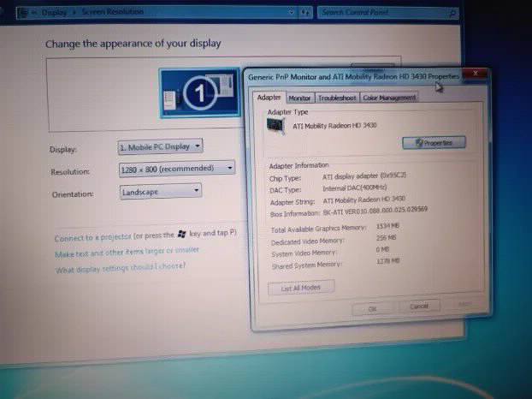The image size is (532, 399).
Task: Switch to the Monitor tab
Action: (x=299, y=98)
